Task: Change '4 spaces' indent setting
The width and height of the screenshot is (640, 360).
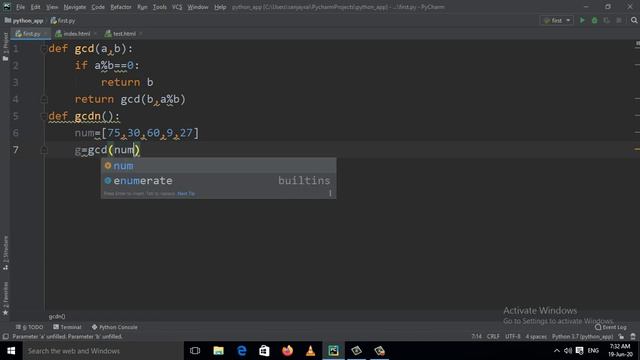Action: click(536, 337)
